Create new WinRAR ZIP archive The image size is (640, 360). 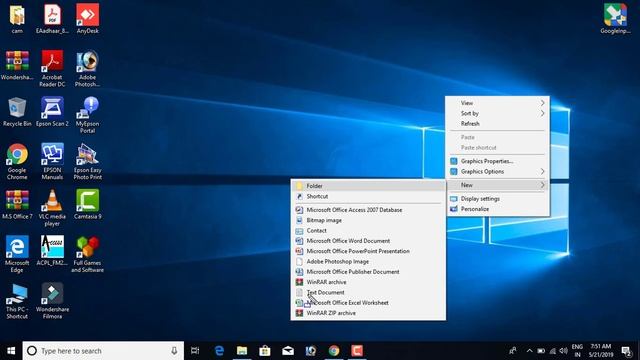368,313
